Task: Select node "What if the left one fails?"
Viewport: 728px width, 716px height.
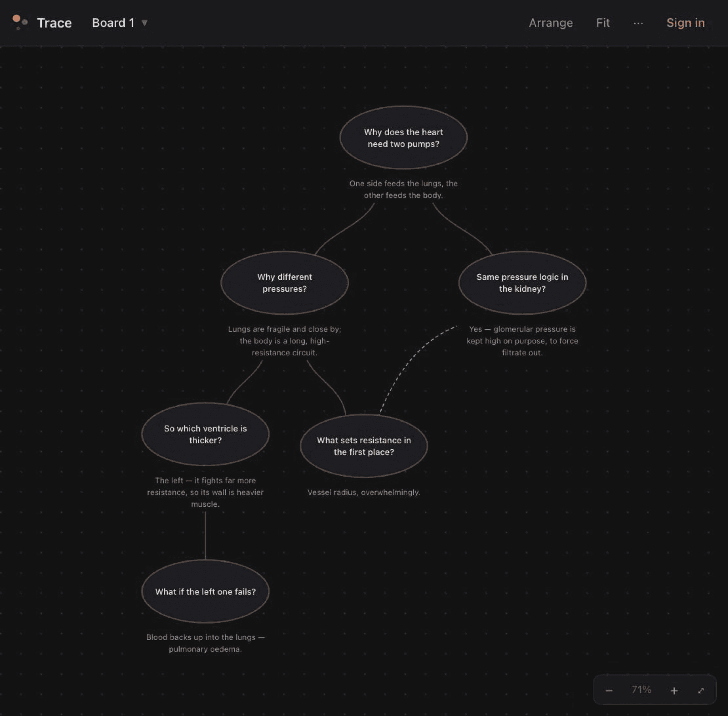Action: point(206,592)
